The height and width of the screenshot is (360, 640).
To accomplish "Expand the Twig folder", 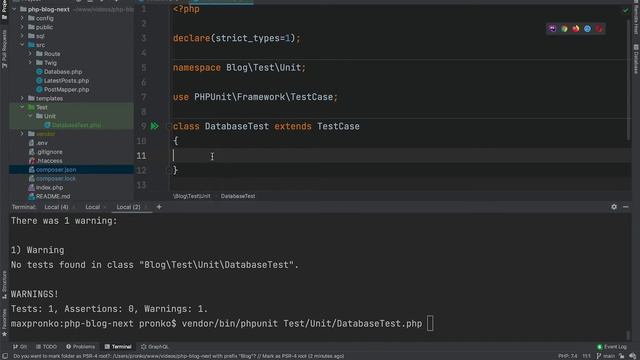I will click(30, 62).
